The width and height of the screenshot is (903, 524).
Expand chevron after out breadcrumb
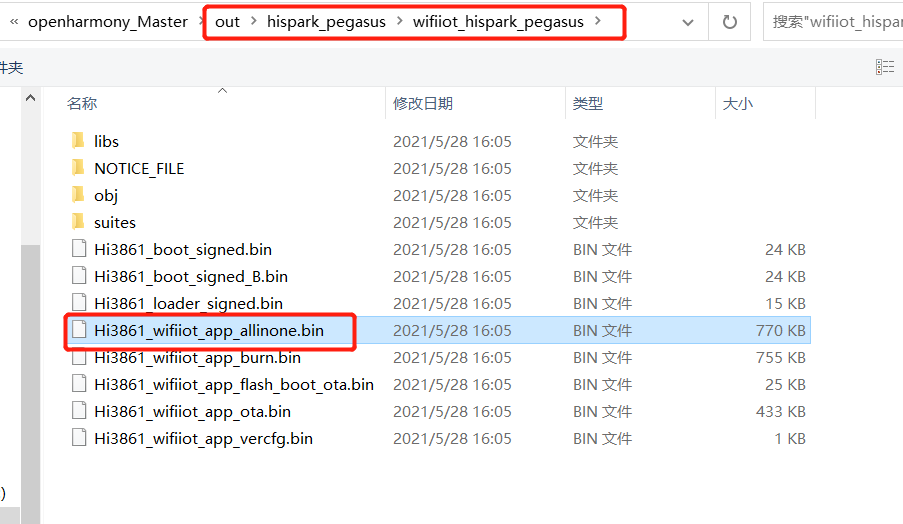253,21
